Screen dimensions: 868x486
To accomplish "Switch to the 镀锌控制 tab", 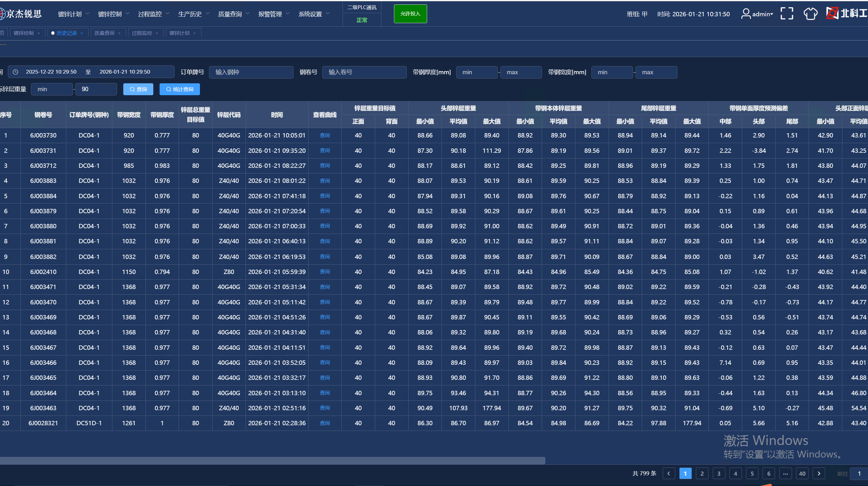I will (23, 33).
